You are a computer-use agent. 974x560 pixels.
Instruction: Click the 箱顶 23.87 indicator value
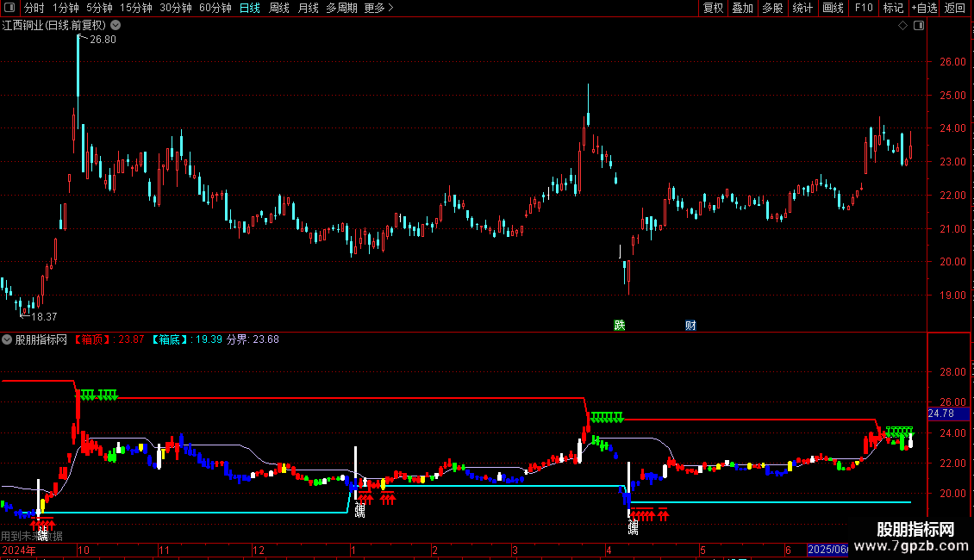click(x=109, y=339)
